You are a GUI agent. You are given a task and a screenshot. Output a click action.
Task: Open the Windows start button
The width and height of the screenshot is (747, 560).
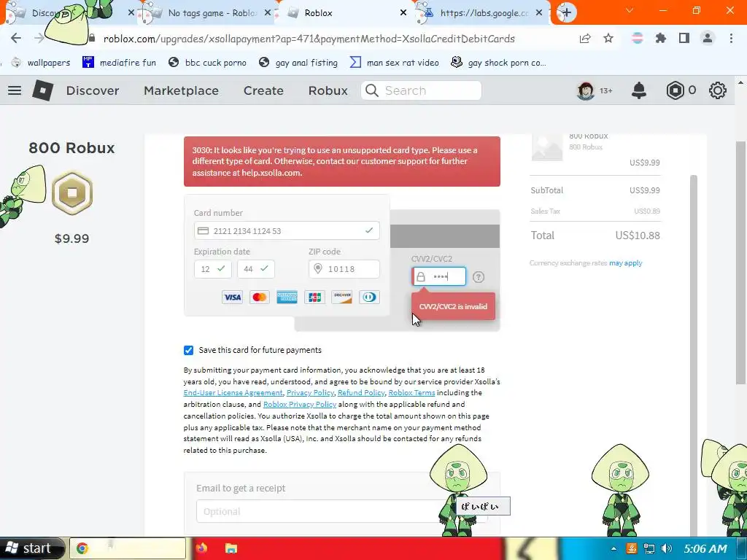[x=31, y=548]
